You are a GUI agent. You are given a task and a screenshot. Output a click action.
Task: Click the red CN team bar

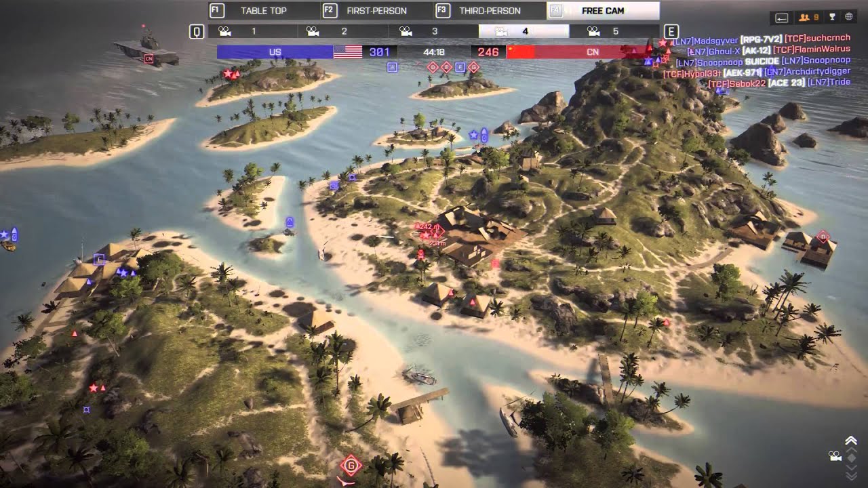click(593, 52)
